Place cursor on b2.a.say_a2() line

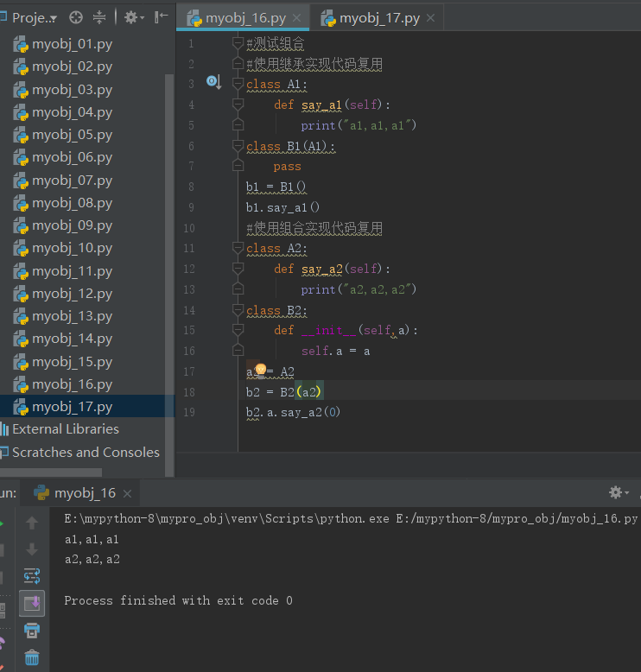pos(293,413)
